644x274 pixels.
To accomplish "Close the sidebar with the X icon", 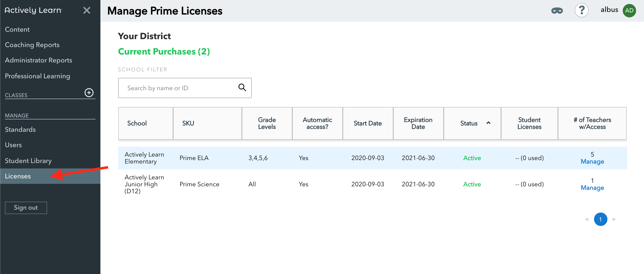I will point(87,10).
